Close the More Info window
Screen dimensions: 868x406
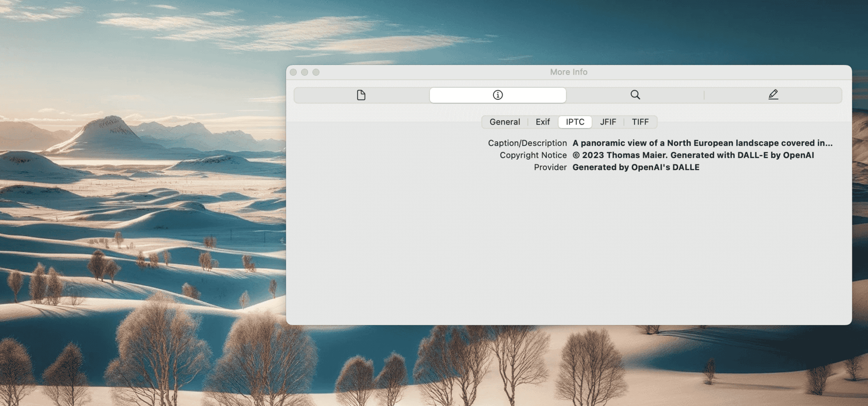293,72
